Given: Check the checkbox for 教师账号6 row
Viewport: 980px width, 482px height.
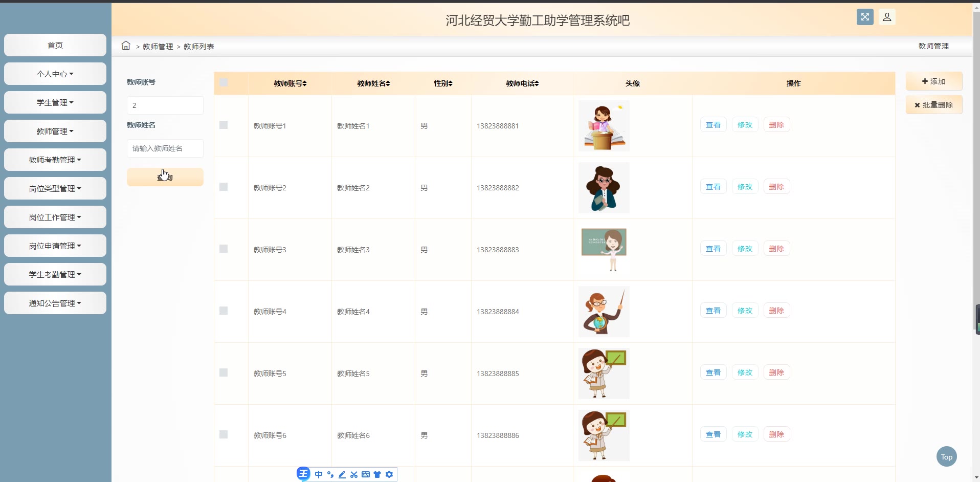Looking at the screenshot, I should pyautogui.click(x=224, y=434).
